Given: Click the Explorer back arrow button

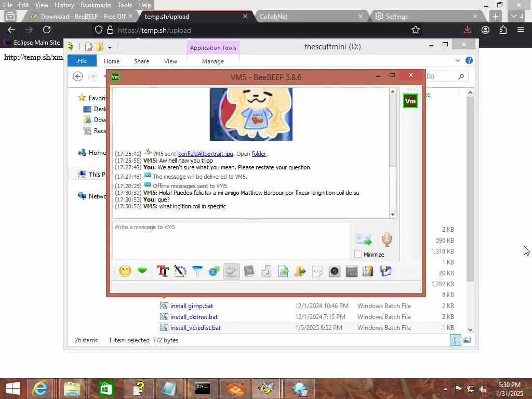Looking at the screenshot, I should click(78, 76).
